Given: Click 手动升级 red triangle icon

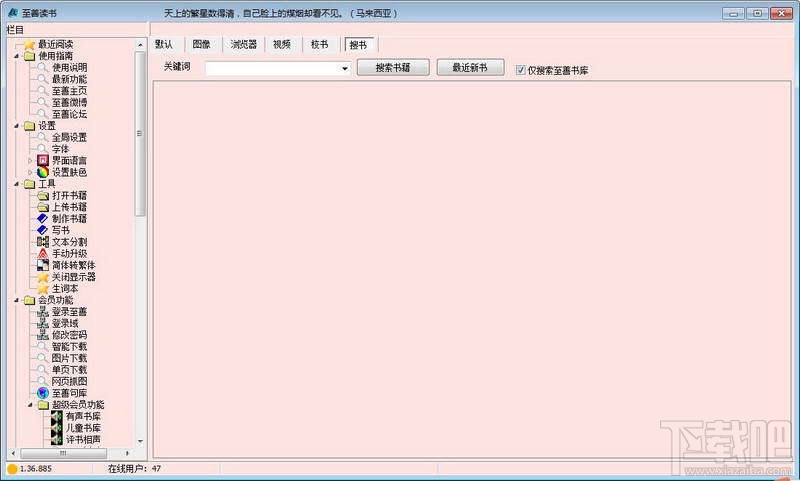Looking at the screenshot, I should [x=43, y=254].
